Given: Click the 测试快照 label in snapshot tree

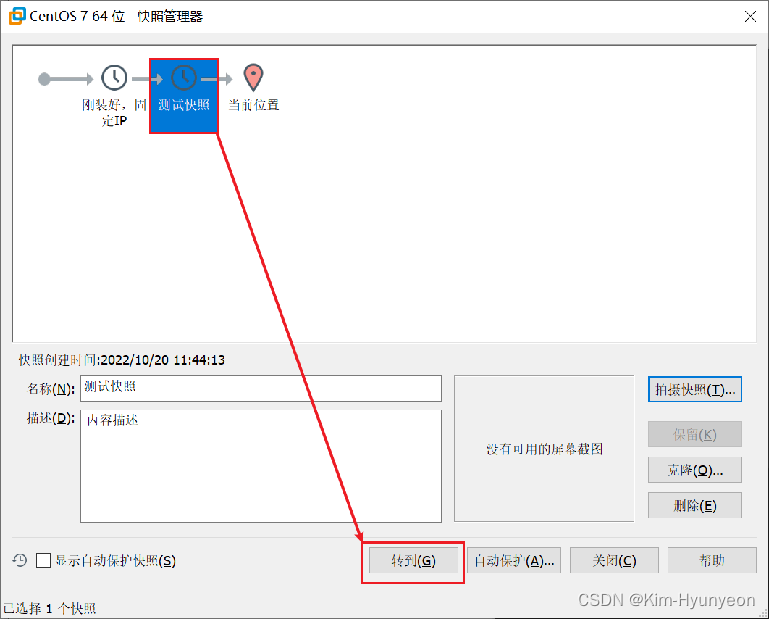Looking at the screenshot, I should [x=184, y=105].
